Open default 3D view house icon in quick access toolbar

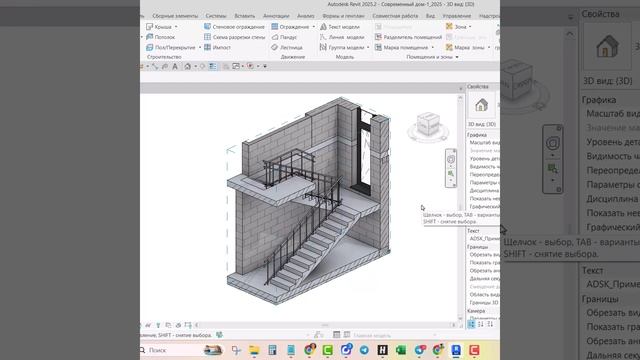coord(187,66)
